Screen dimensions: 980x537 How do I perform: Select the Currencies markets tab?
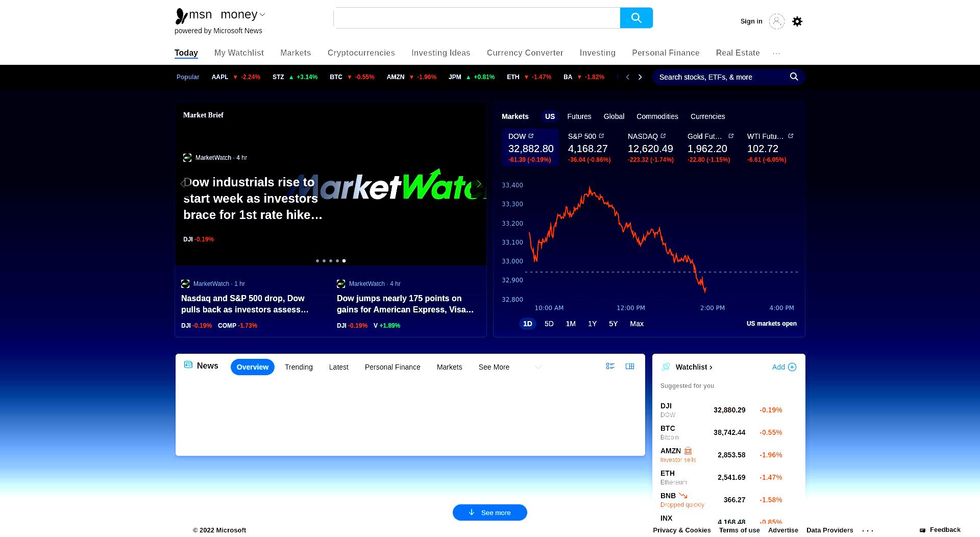click(x=707, y=116)
